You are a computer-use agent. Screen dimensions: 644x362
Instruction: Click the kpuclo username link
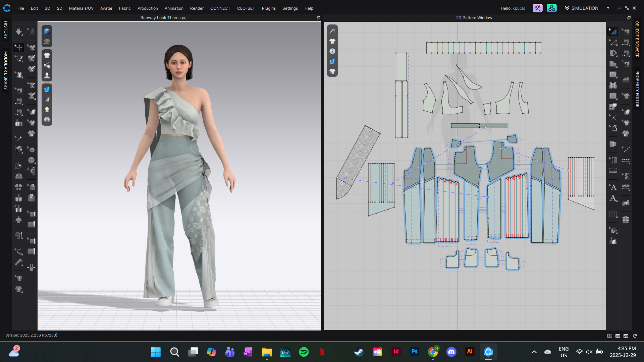(519, 8)
